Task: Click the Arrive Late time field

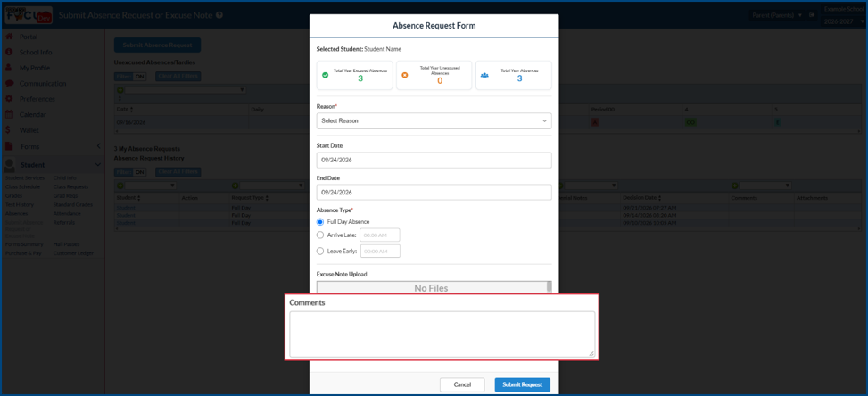Action: tap(380, 235)
